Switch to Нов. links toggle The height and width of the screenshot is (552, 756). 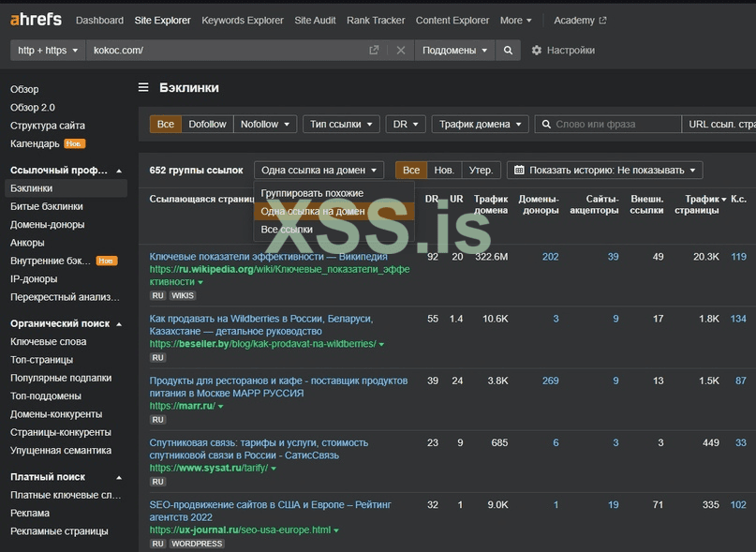tap(444, 171)
